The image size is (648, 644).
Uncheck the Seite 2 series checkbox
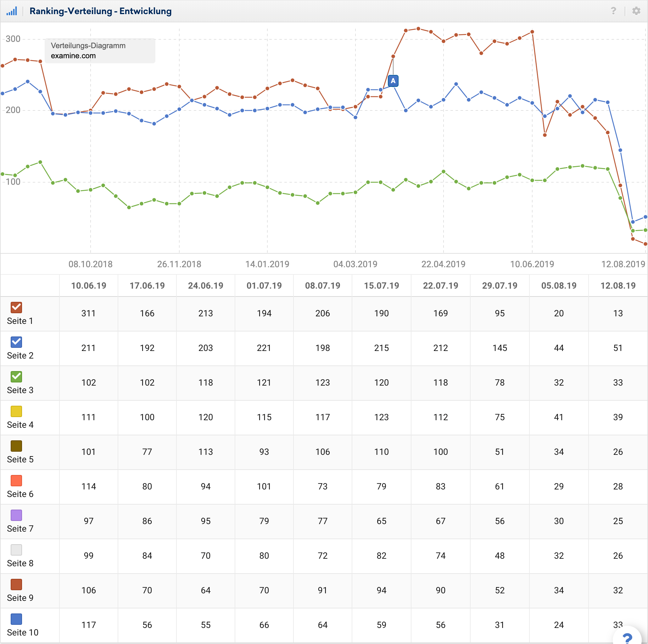pos(16,342)
